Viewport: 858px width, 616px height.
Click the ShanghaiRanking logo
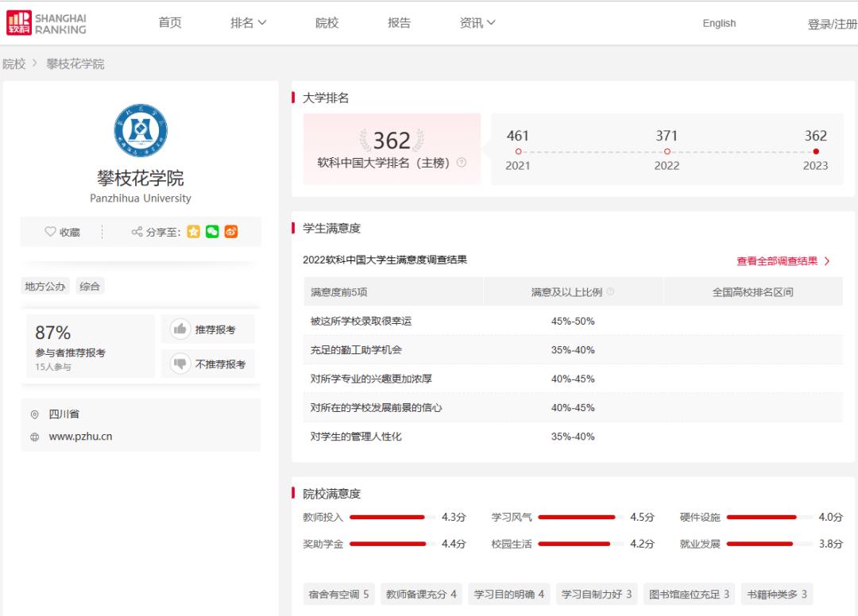[46, 23]
